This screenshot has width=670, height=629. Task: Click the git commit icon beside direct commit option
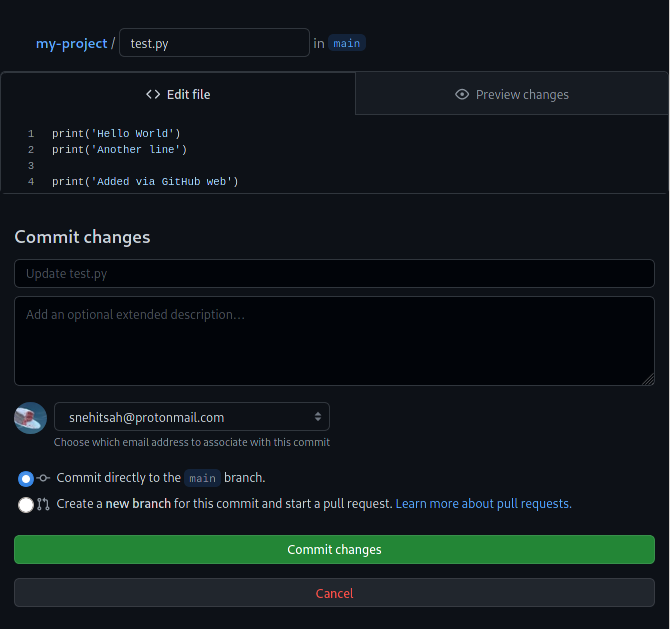point(43,478)
